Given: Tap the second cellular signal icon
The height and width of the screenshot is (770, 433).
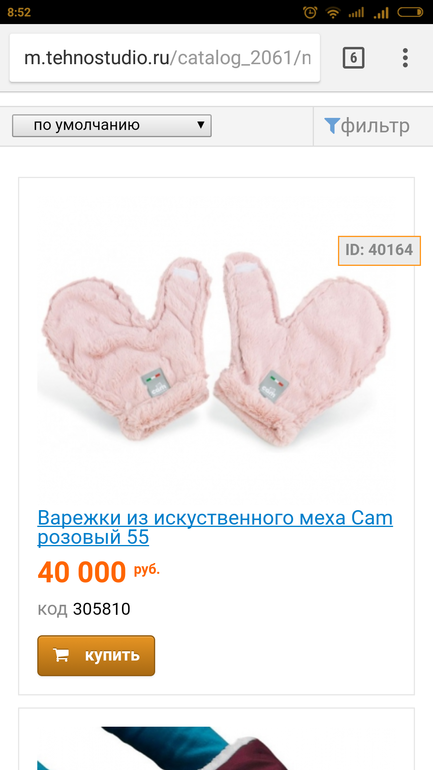Looking at the screenshot, I should tap(381, 13).
